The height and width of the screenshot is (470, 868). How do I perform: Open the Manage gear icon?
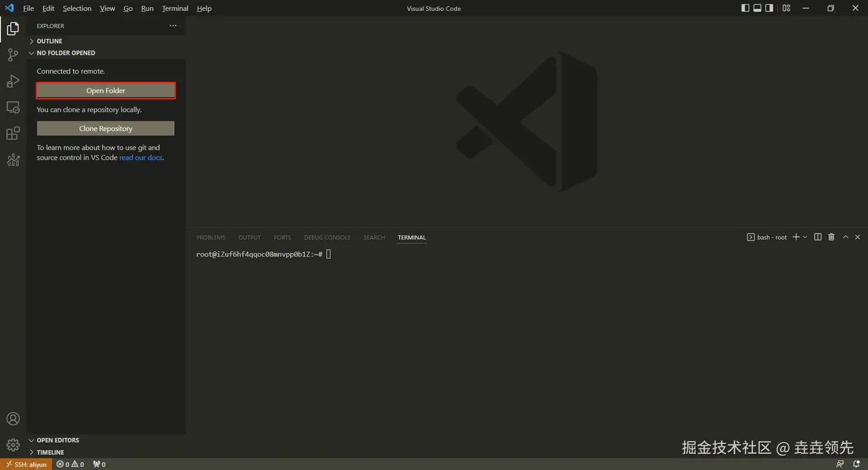[13, 445]
